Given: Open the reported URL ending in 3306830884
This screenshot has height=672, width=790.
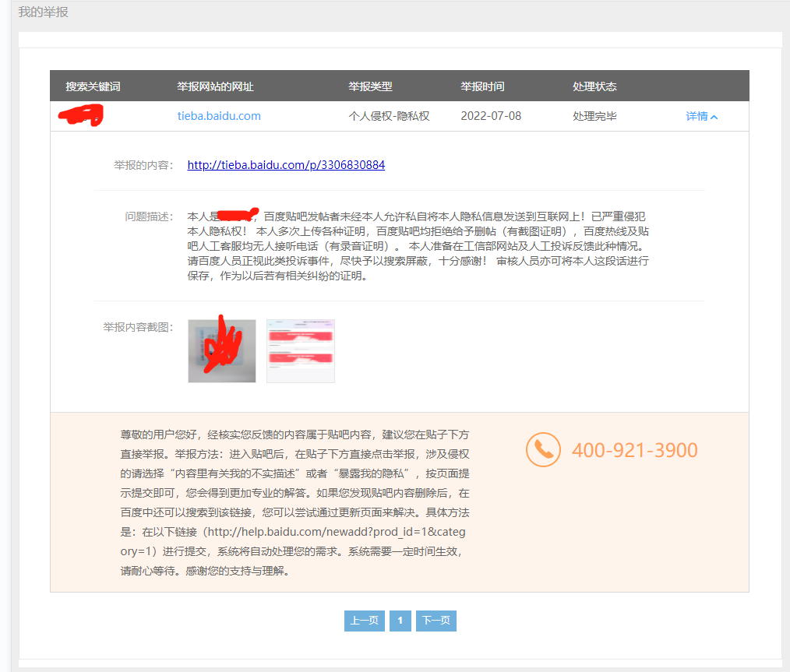Looking at the screenshot, I should click(286, 165).
